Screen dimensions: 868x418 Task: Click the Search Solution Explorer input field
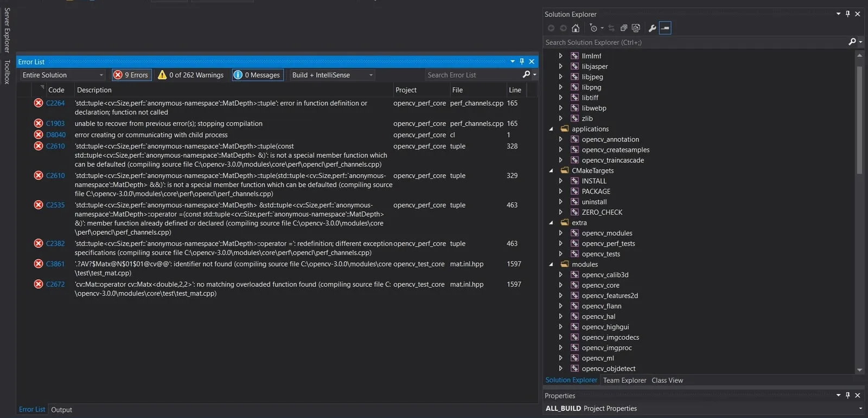(695, 42)
